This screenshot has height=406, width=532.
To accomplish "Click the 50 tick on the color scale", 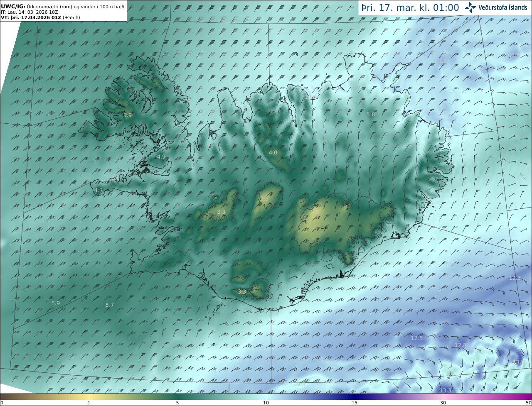I will tap(529, 403).
